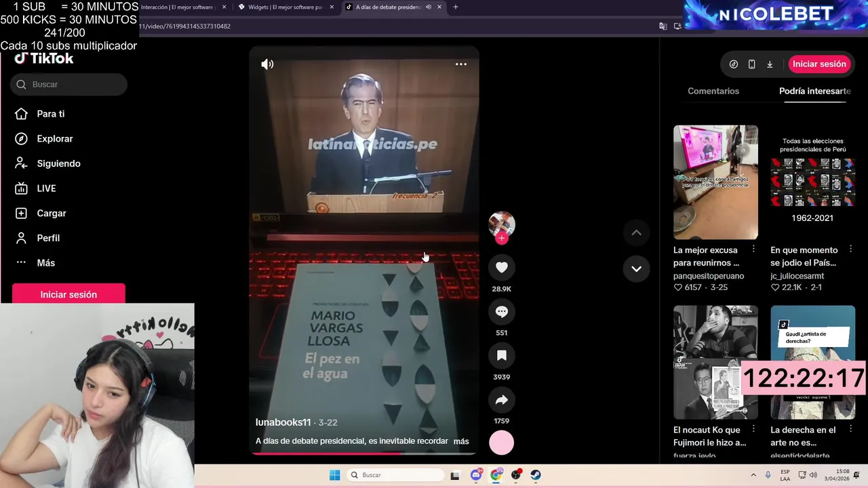Open the Windows Start menu
Screen dimensions: 868x488
(334, 475)
